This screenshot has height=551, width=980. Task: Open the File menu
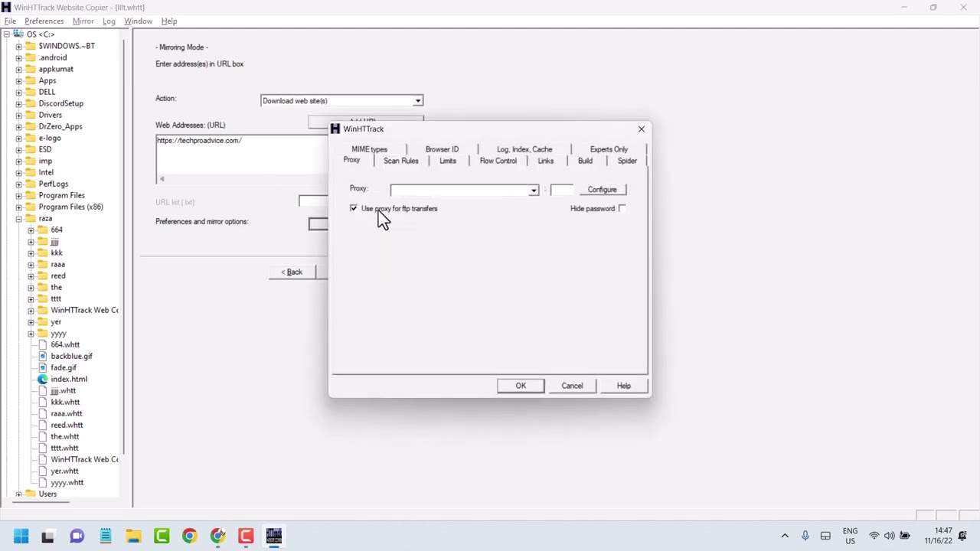tap(10, 21)
